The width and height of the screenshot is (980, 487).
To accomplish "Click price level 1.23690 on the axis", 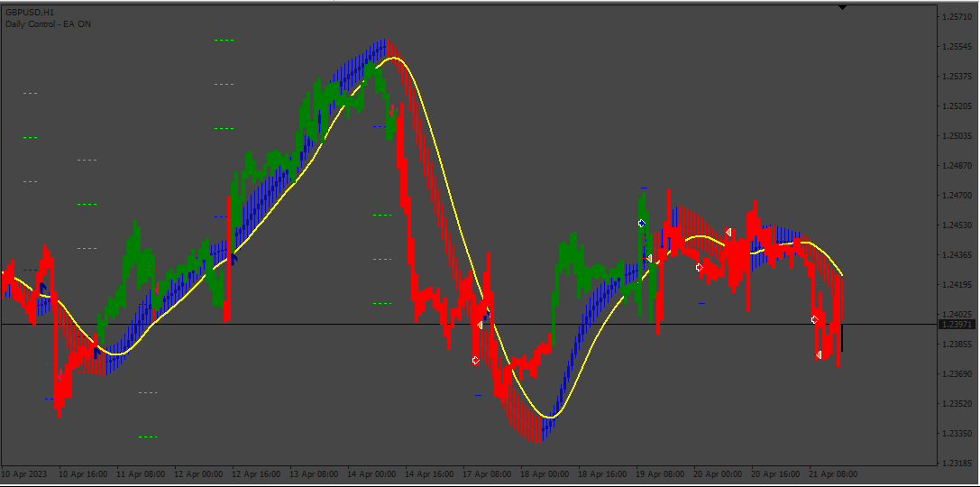I will pyautogui.click(x=957, y=374).
